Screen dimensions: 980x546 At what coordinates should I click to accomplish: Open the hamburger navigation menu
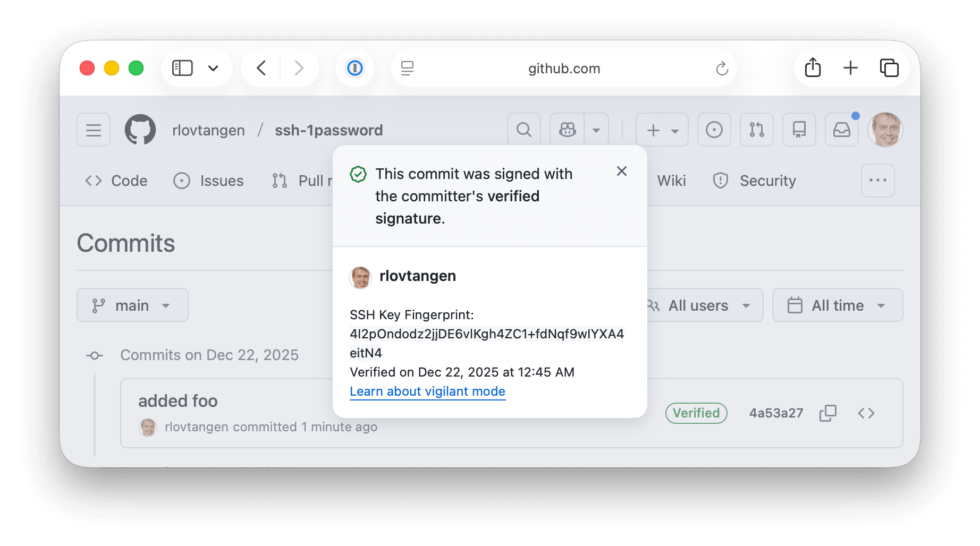tap(94, 130)
